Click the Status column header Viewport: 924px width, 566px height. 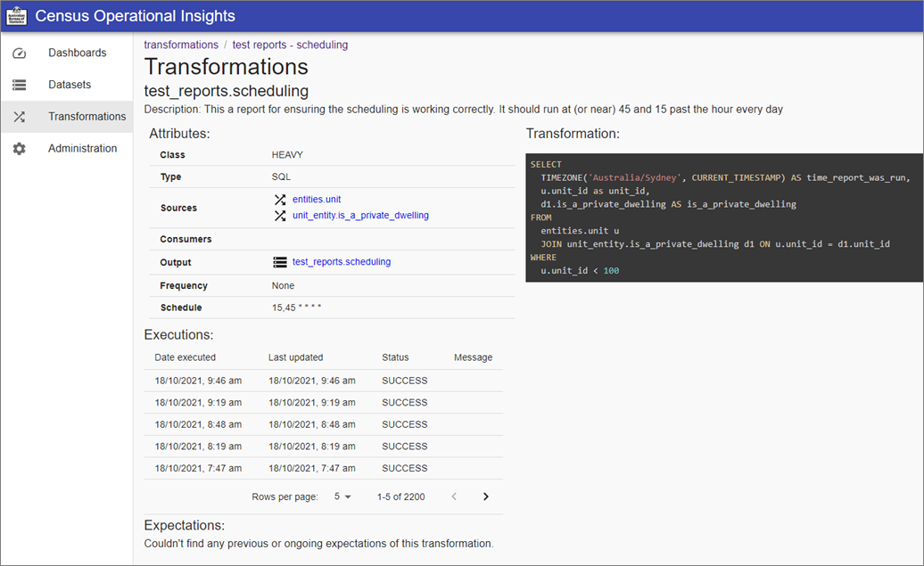395,357
